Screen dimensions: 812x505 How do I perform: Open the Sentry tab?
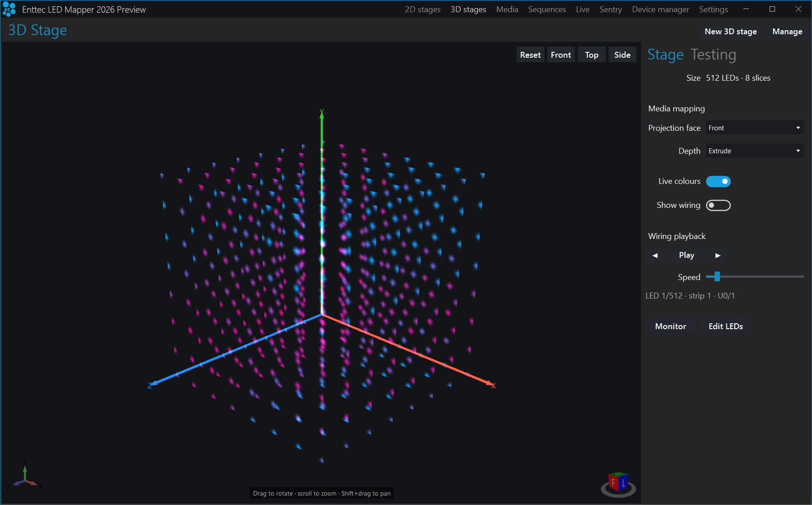pos(610,9)
